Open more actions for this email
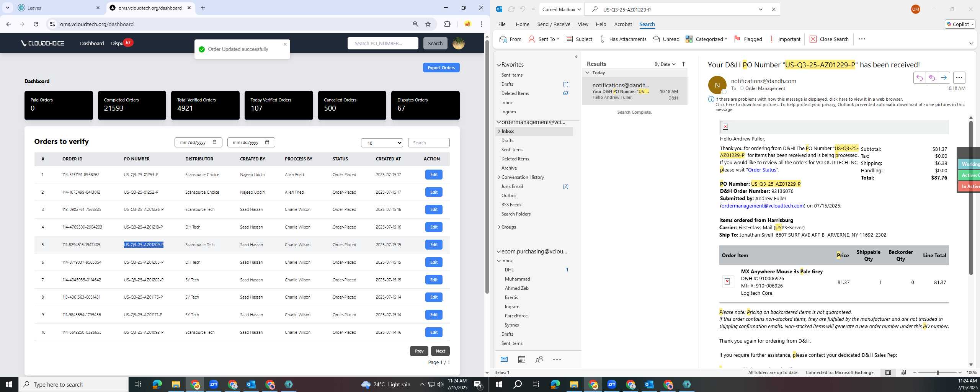 [x=959, y=78]
